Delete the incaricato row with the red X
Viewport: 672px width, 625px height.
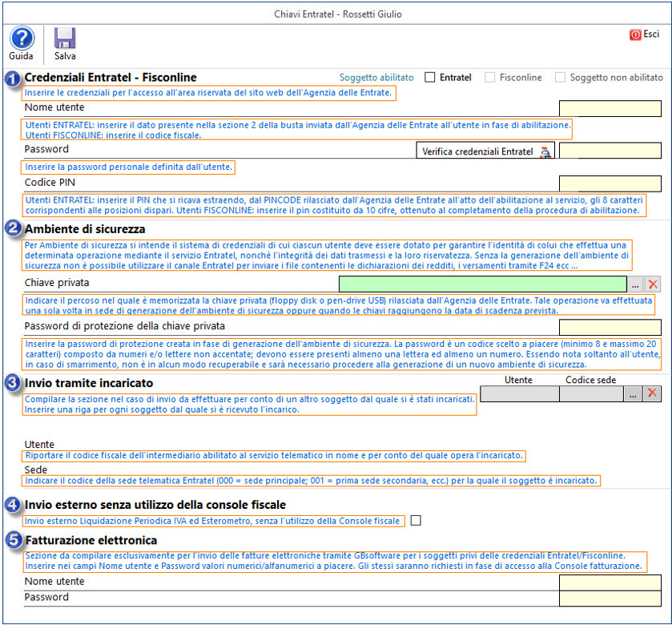pyautogui.click(x=652, y=393)
